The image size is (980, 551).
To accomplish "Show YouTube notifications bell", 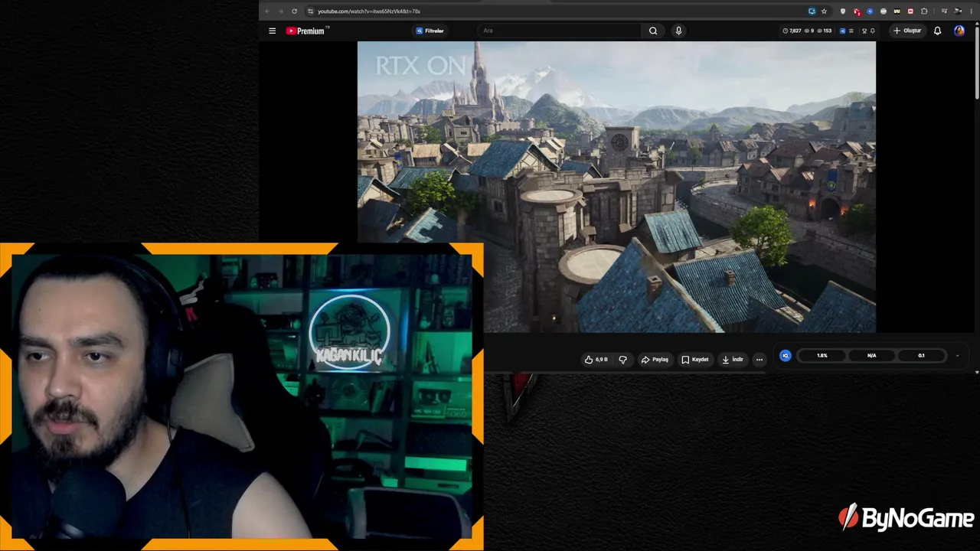I will pyautogui.click(x=937, y=31).
